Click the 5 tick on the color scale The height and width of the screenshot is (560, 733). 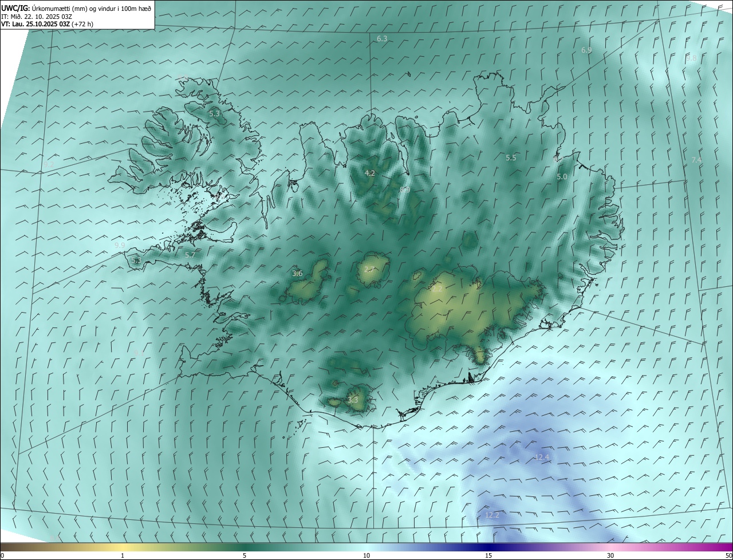[245, 556]
